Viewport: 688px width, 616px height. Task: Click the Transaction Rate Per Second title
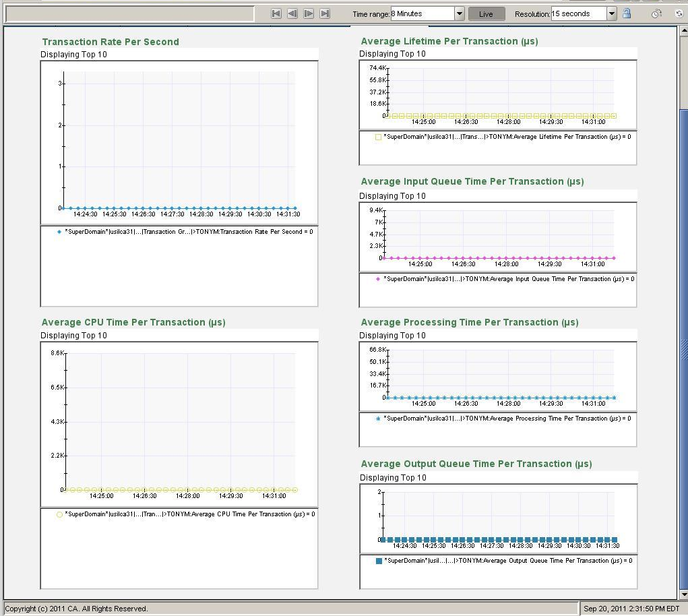click(111, 42)
